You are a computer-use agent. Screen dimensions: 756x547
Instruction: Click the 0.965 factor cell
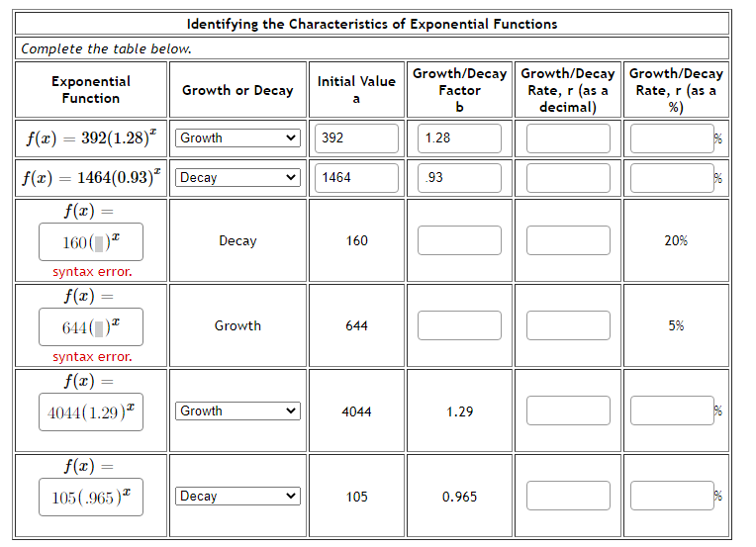coord(459,497)
